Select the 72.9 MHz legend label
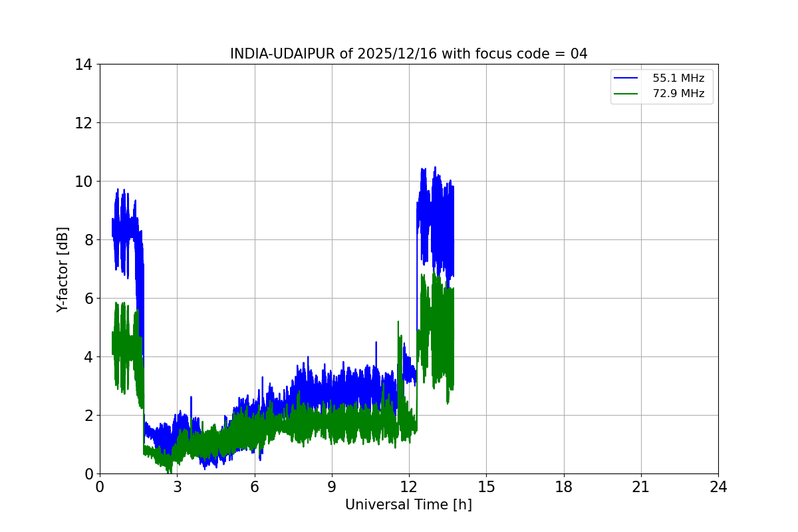The height and width of the screenshot is (532, 798). [678, 94]
